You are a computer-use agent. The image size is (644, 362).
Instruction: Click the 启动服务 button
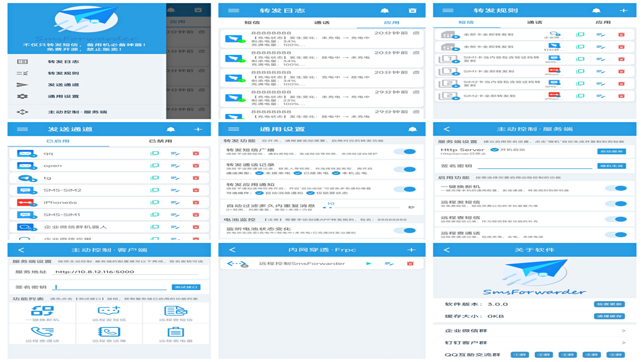tap(612, 151)
